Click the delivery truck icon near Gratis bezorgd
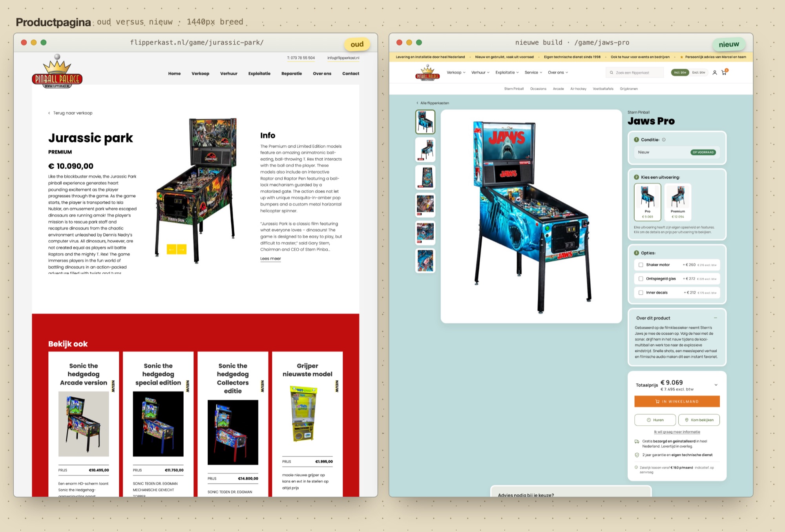This screenshot has width=785, height=532. coord(637,441)
